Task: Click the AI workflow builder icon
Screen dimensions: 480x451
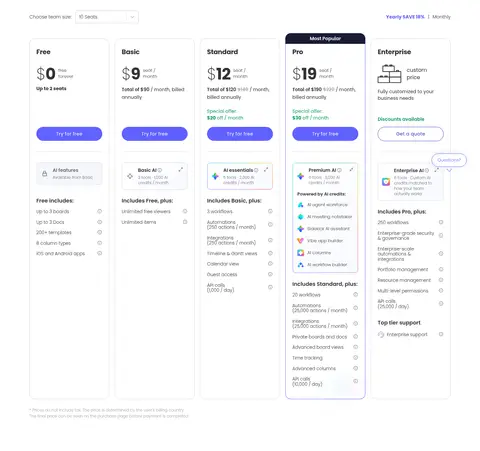Action: [300, 265]
